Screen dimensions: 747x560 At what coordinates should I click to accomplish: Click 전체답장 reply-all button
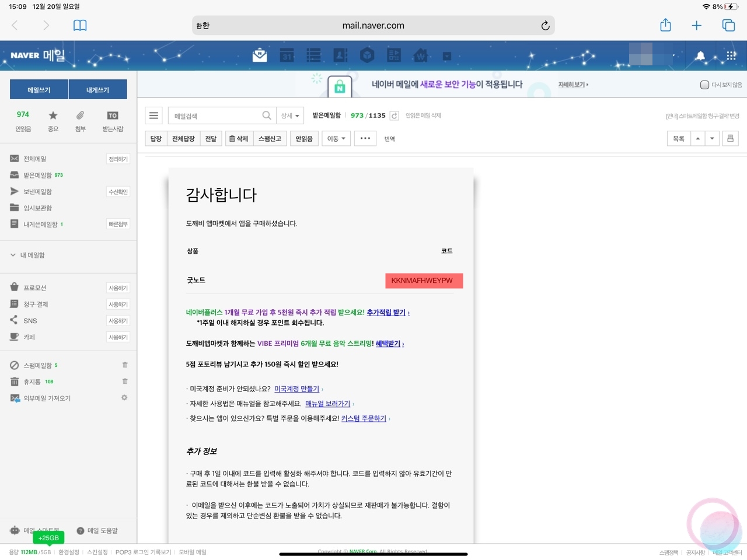(x=183, y=139)
